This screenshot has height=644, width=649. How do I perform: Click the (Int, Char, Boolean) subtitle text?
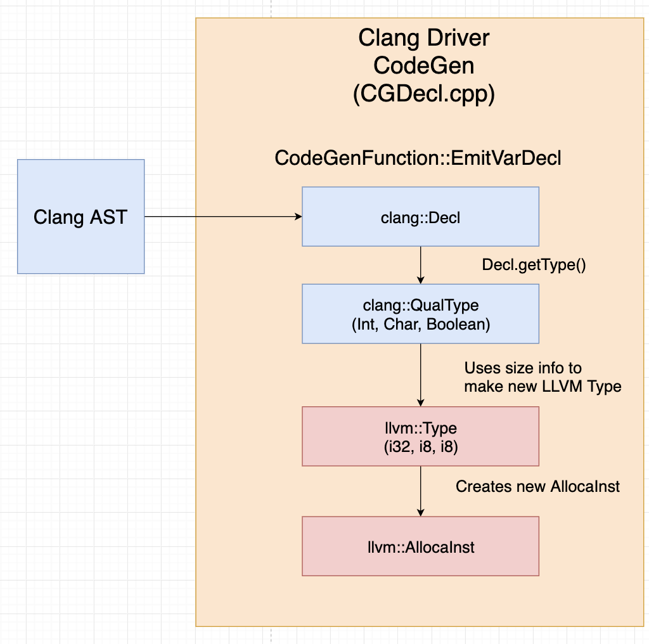(x=420, y=323)
